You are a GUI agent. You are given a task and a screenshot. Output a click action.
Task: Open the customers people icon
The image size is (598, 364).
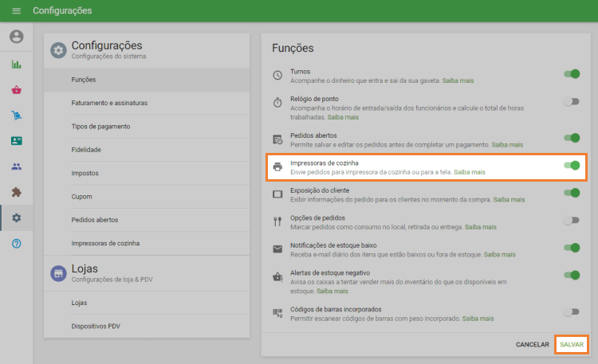(17, 166)
